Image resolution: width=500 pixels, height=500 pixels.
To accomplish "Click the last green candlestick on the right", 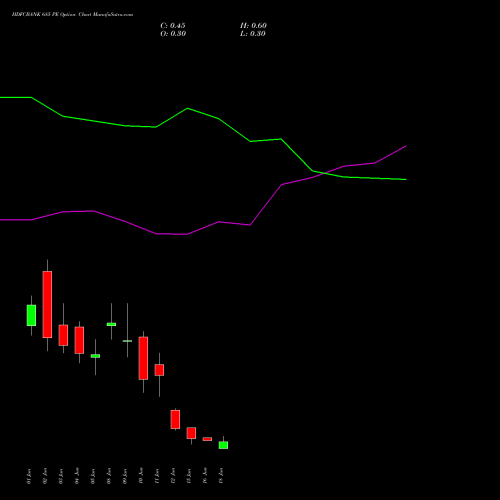I will click(x=223, y=445).
